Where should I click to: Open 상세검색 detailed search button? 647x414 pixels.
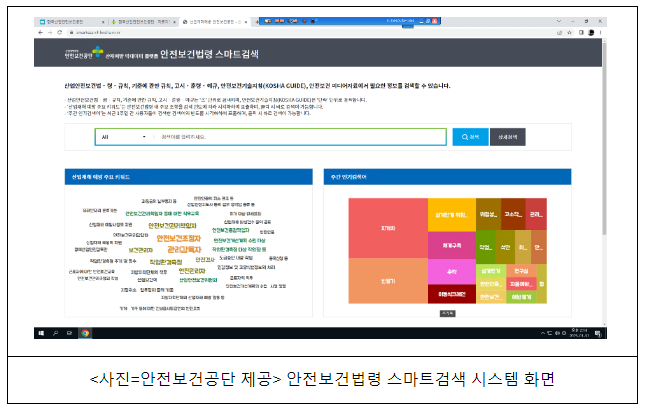tap(508, 137)
